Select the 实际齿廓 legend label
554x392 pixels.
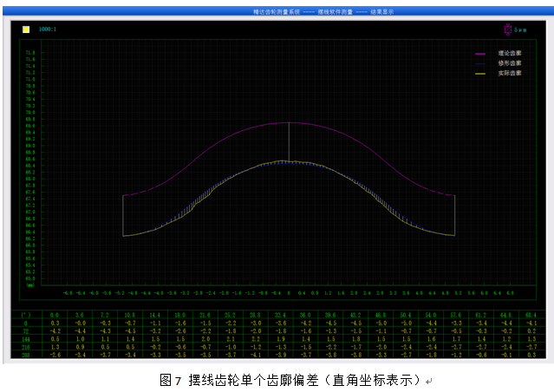(510, 74)
